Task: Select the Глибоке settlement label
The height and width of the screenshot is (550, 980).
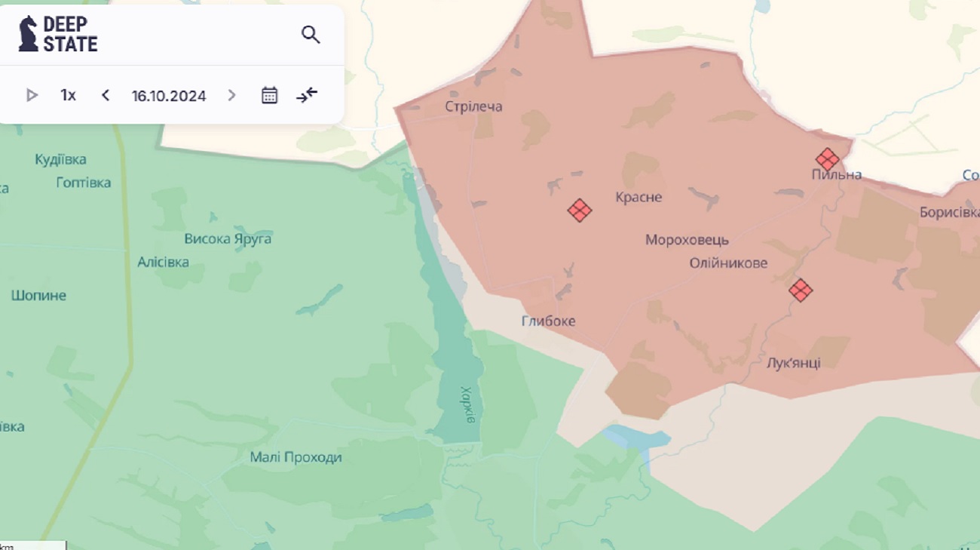Action: [548, 321]
